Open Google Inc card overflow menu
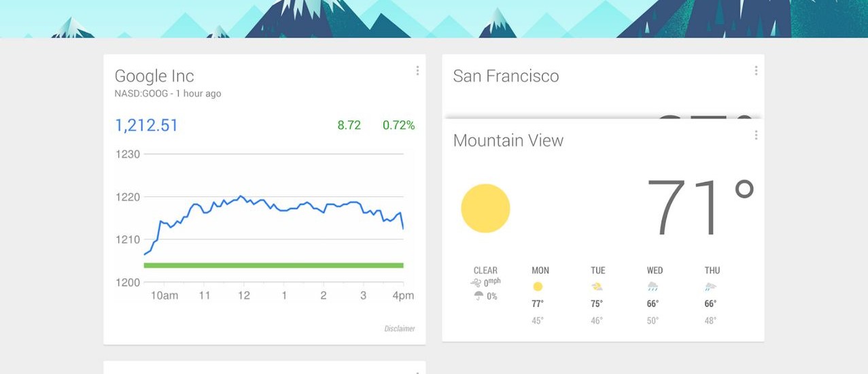The image size is (868, 374). point(417,71)
